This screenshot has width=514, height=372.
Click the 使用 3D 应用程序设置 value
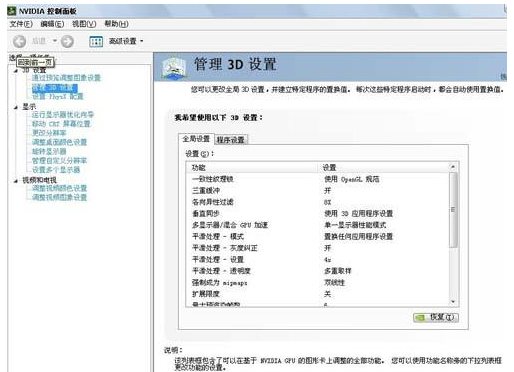coord(358,214)
